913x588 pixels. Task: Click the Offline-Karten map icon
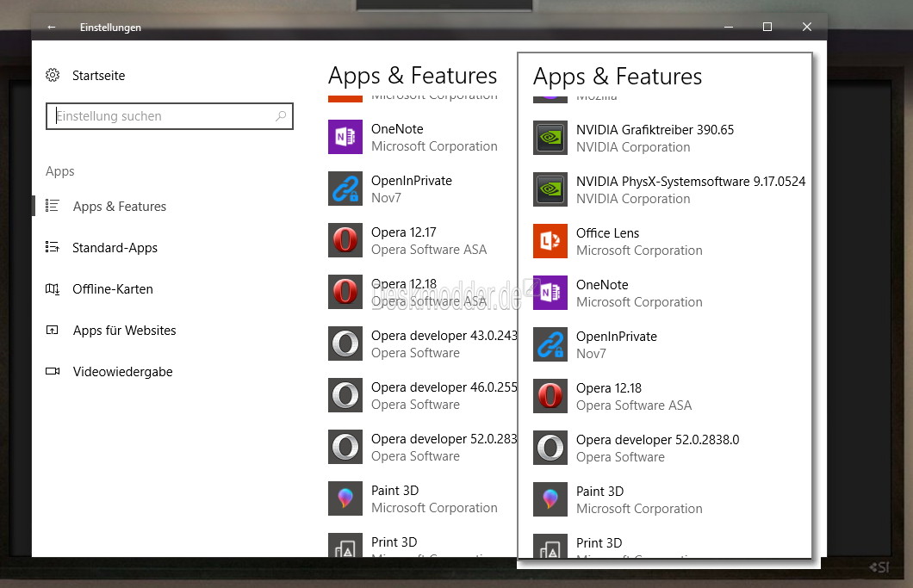53,288
